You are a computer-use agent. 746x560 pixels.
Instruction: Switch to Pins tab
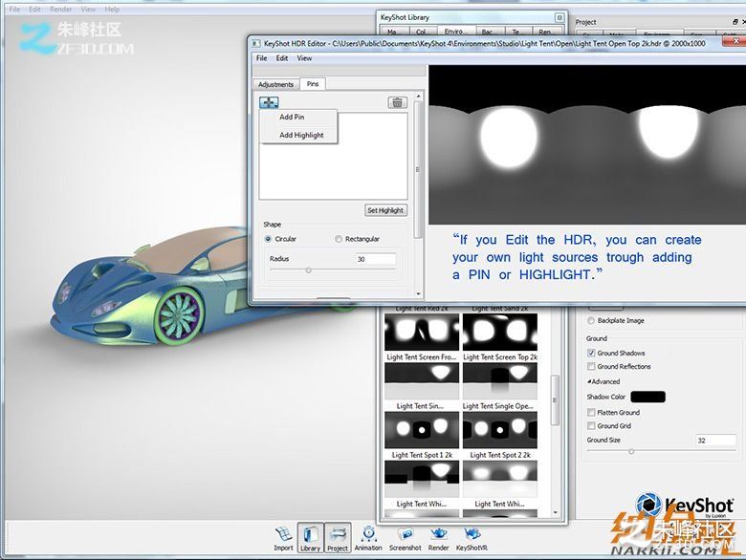pos(313,84)
